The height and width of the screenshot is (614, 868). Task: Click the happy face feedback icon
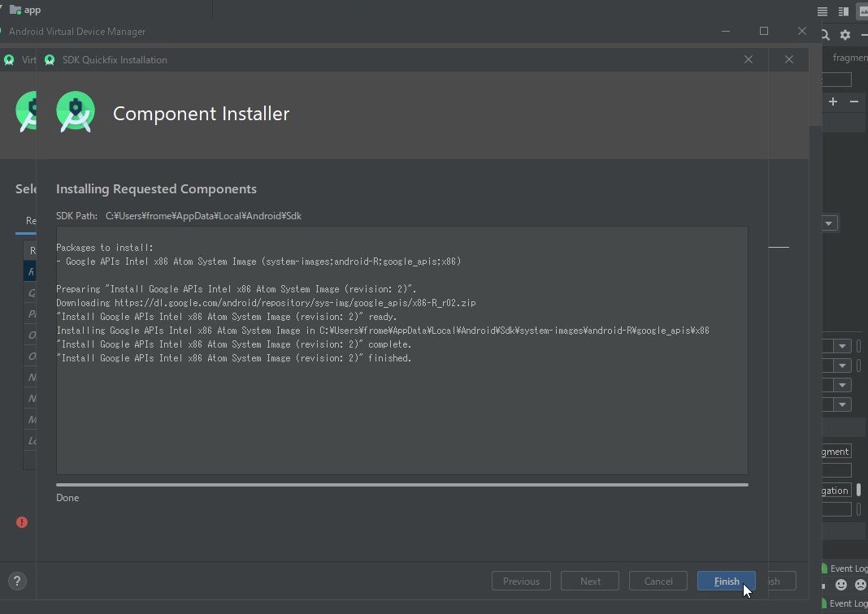(841, 585)
